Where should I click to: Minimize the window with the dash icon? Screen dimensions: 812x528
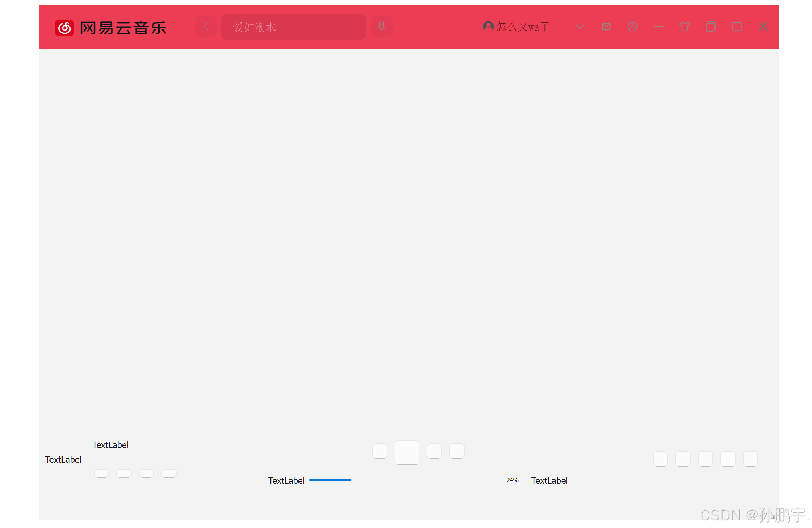658,27
